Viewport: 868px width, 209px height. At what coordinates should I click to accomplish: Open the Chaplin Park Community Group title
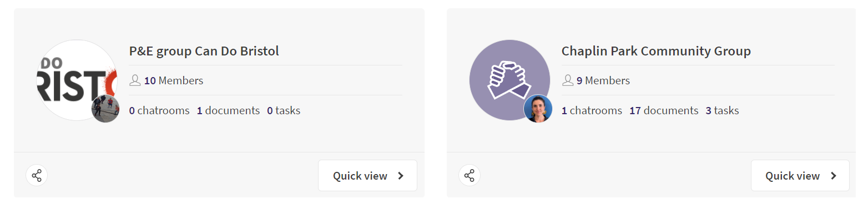(x=656, y=51)
